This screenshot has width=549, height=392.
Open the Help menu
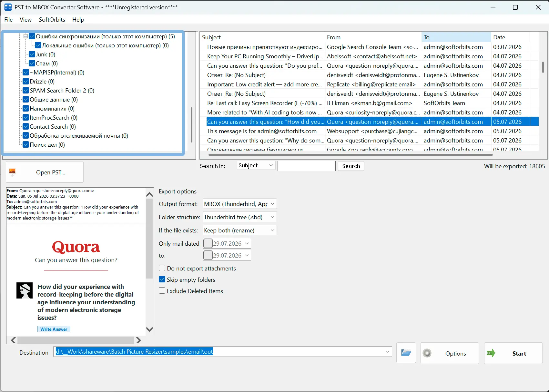tap(78, 20)
